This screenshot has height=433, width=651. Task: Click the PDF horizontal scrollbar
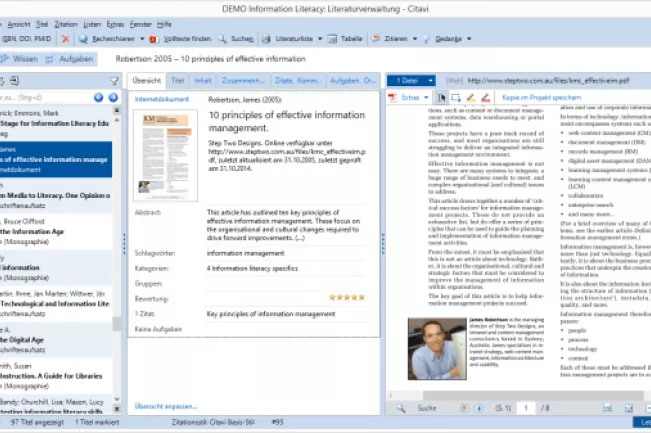(533, 395)
